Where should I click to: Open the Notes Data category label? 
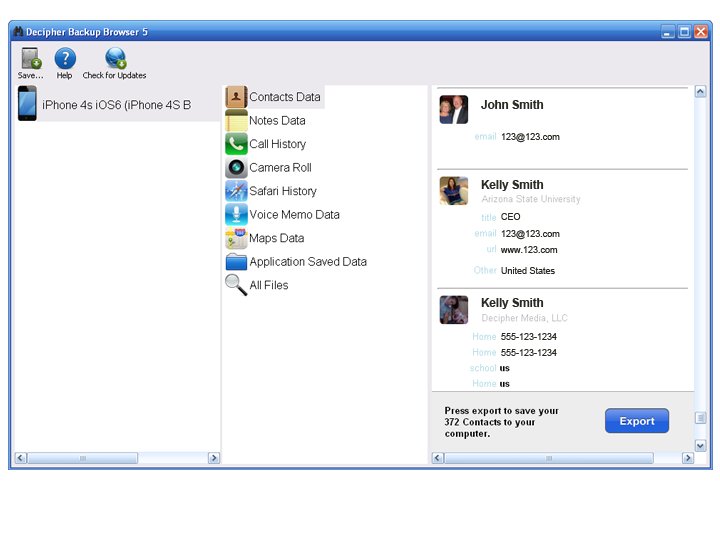point(277,120)
